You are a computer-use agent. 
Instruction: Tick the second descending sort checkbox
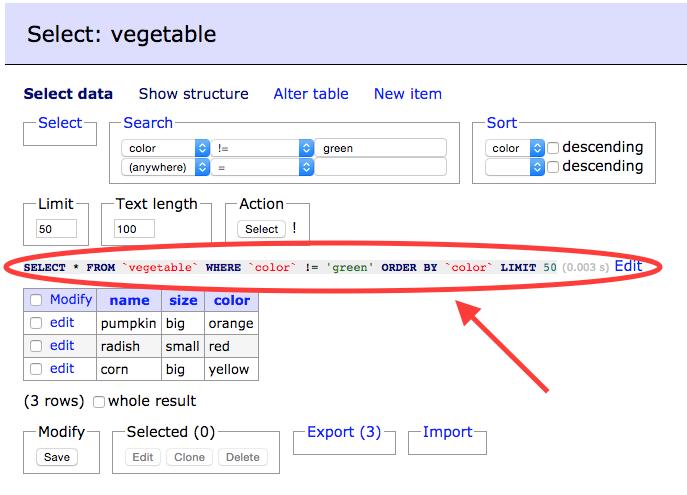pyautogui.click(x=553, y=167)
